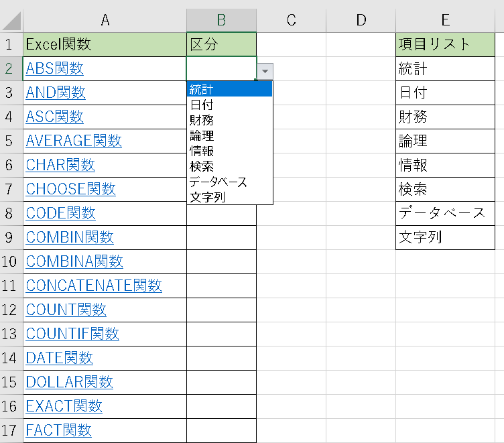Click the 区分 header cell
The width and height of the screenshot is (504, 443).
click(221, 44)
